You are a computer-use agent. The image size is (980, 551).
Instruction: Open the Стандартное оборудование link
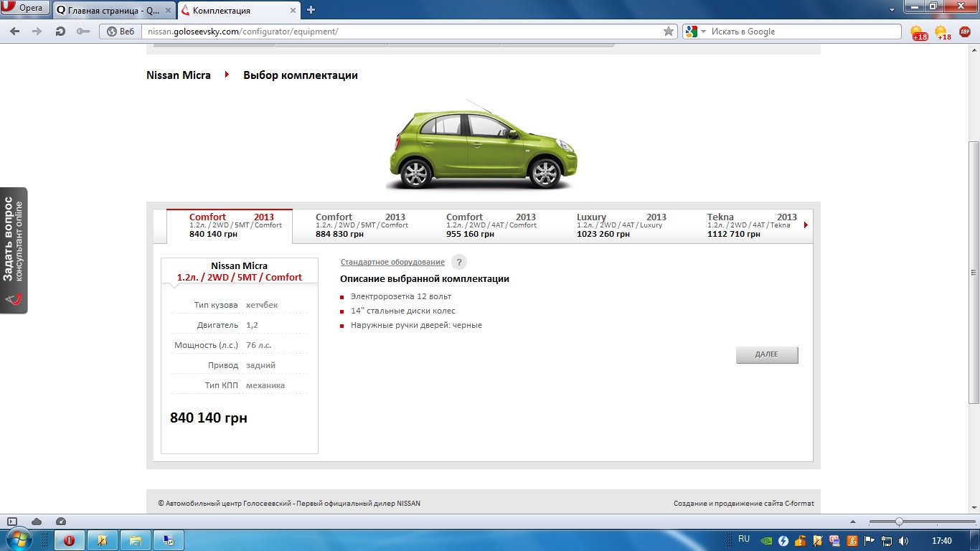click(x=392, y=263)
